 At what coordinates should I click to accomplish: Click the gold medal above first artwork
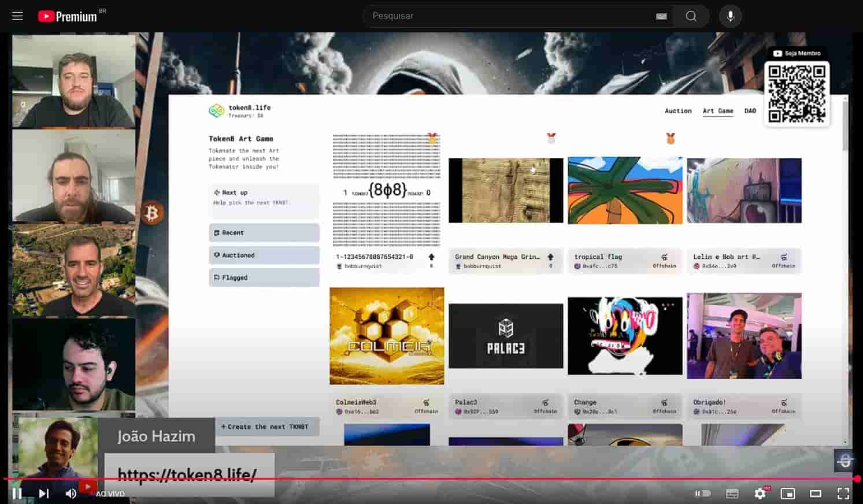click(x=432, y=138)
